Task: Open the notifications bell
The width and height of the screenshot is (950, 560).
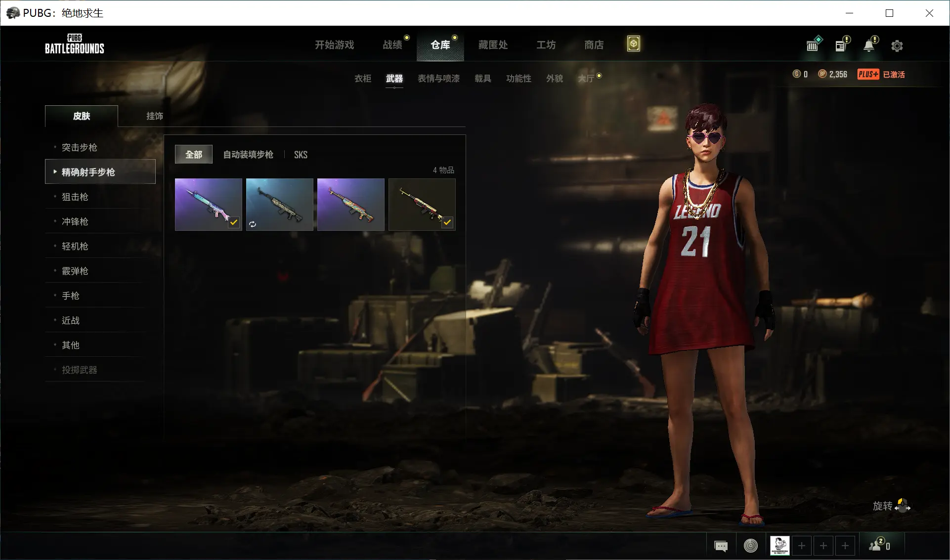Action: (x=870, y=44)
